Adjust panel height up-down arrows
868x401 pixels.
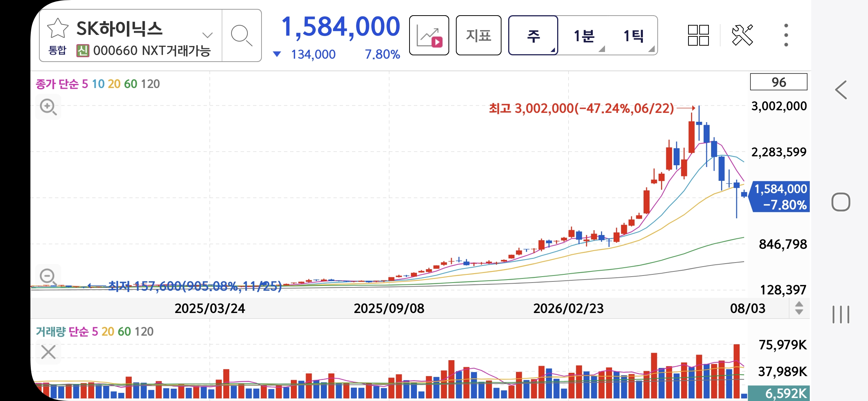pos(799,308)
